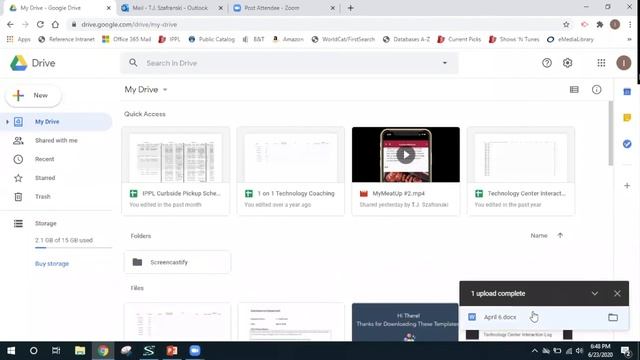Open PowerPoint from the taskbar
This screenshot has width=640, height=360.
[x=172, y=351]
